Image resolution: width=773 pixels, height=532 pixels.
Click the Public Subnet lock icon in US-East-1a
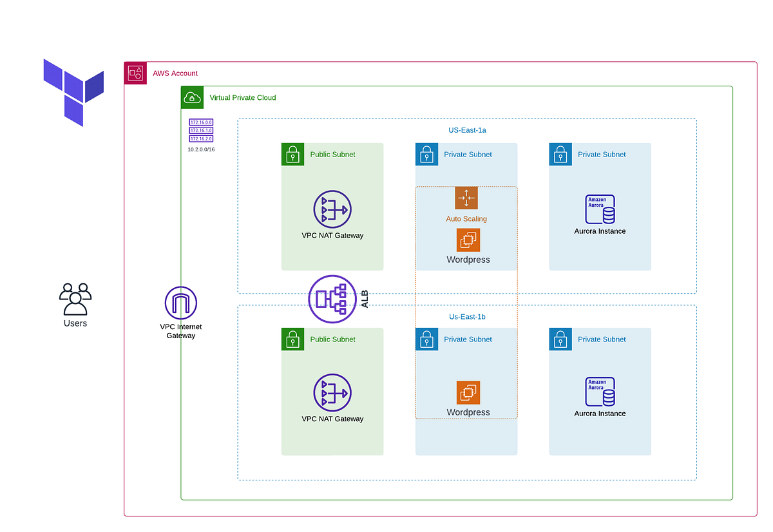coord(292,155)
